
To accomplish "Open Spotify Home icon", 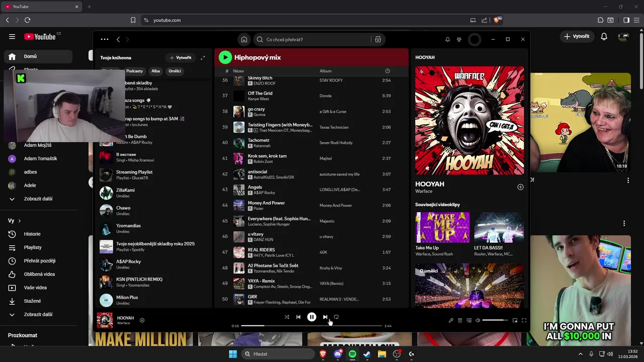I will (244, 39).
